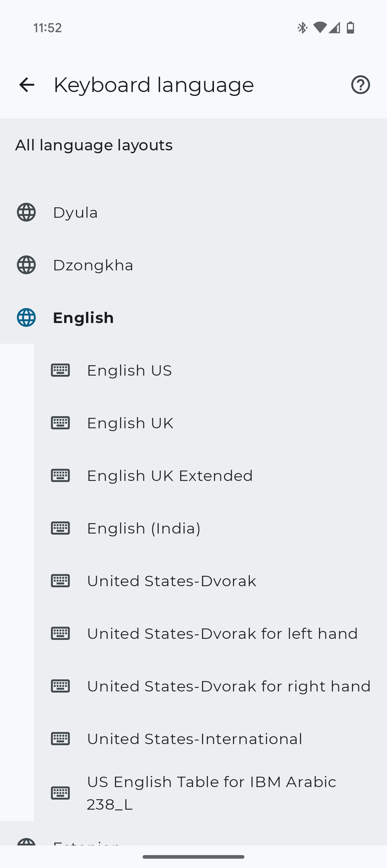Screen dimensions: 387x868
Task: Open the English (India) layout option
Action: coord(143,528)
